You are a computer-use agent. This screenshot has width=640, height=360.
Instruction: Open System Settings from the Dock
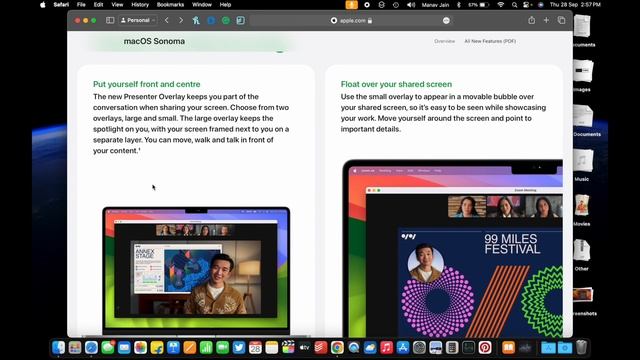coord(419,347)
